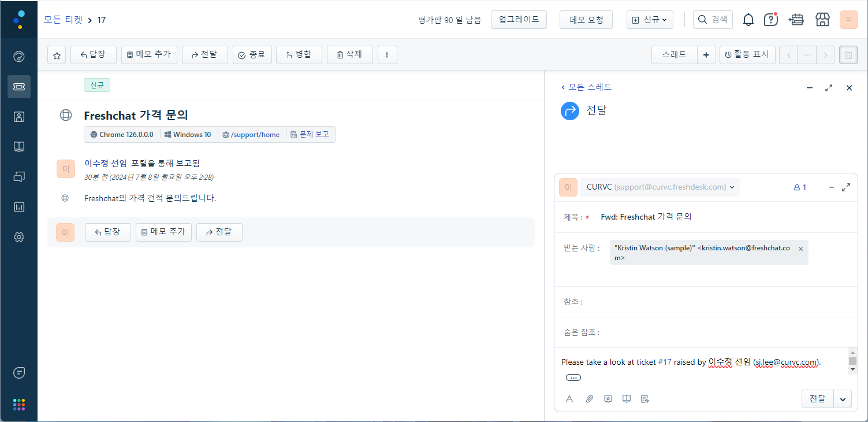
Task: Toggle the side panel icon in ticket toolbar
Action: tap(848, 55)
